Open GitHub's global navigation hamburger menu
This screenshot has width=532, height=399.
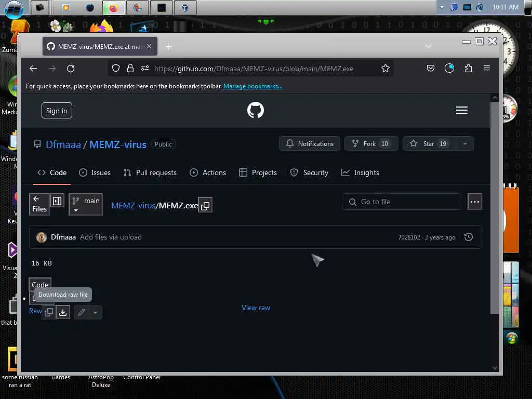click(x=461, y=110)
